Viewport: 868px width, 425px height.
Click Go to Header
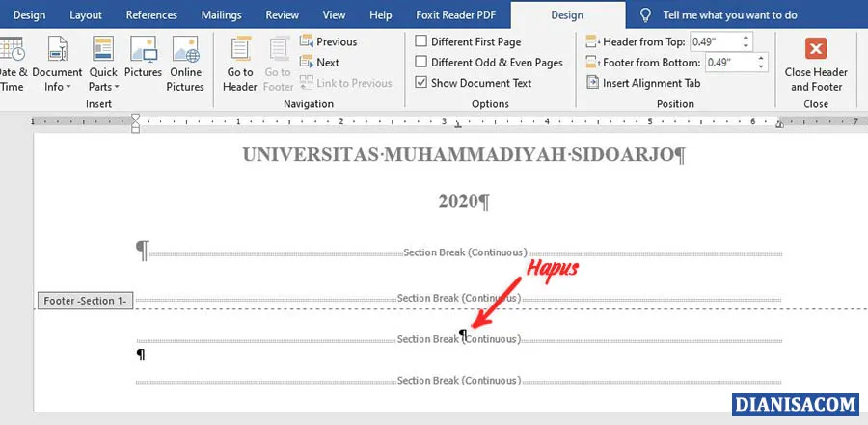click(x=240, y=64)
